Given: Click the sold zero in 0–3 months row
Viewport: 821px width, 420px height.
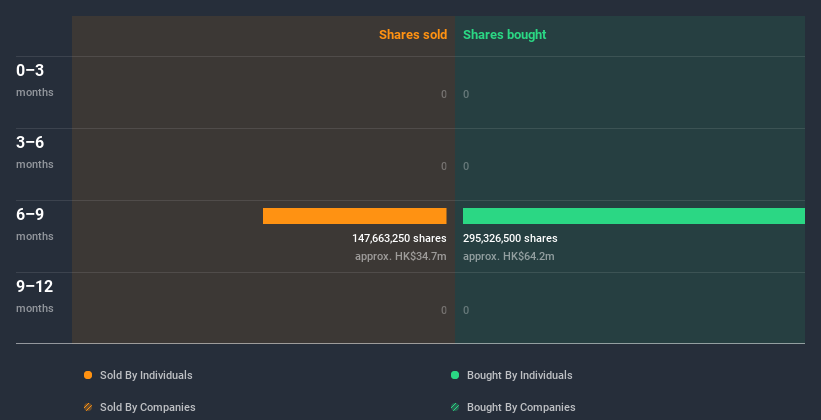Looking at the screenshot, I should pos(444,94).
